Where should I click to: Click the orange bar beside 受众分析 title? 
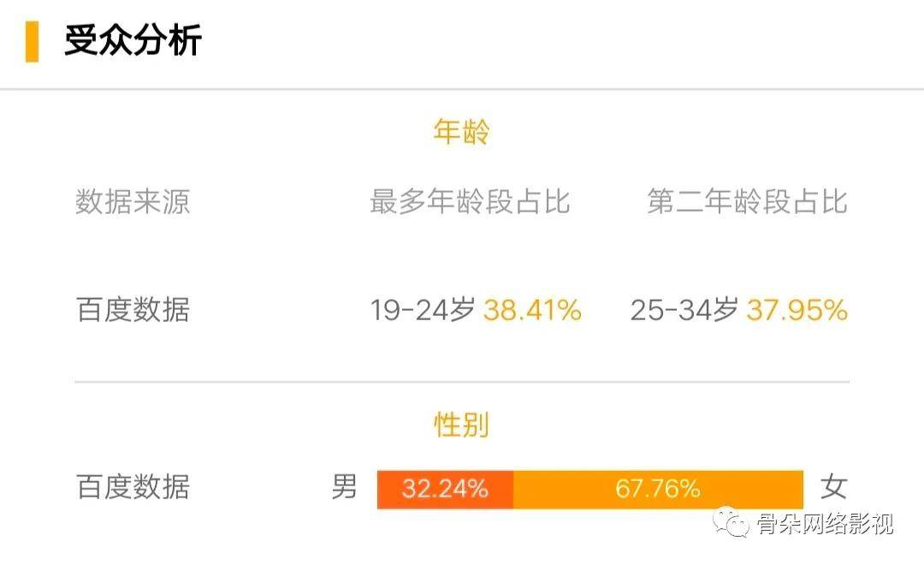pyautogui.click(x=32, y=41)
